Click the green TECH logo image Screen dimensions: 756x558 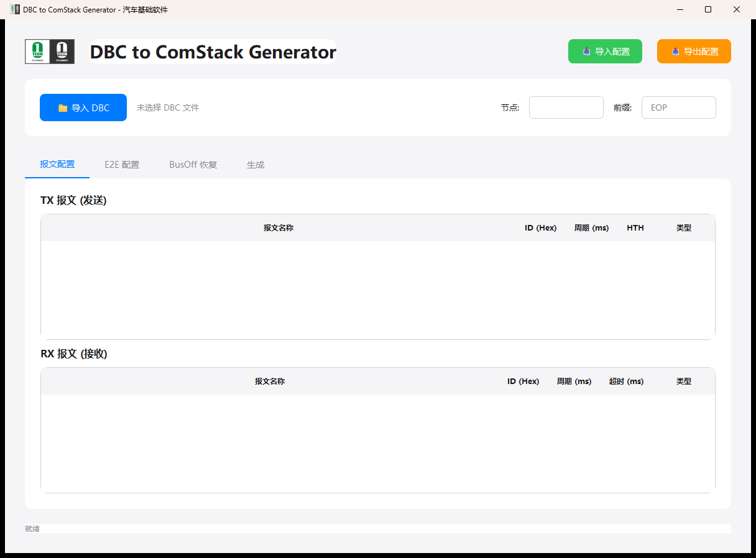[x=37, y=52]
